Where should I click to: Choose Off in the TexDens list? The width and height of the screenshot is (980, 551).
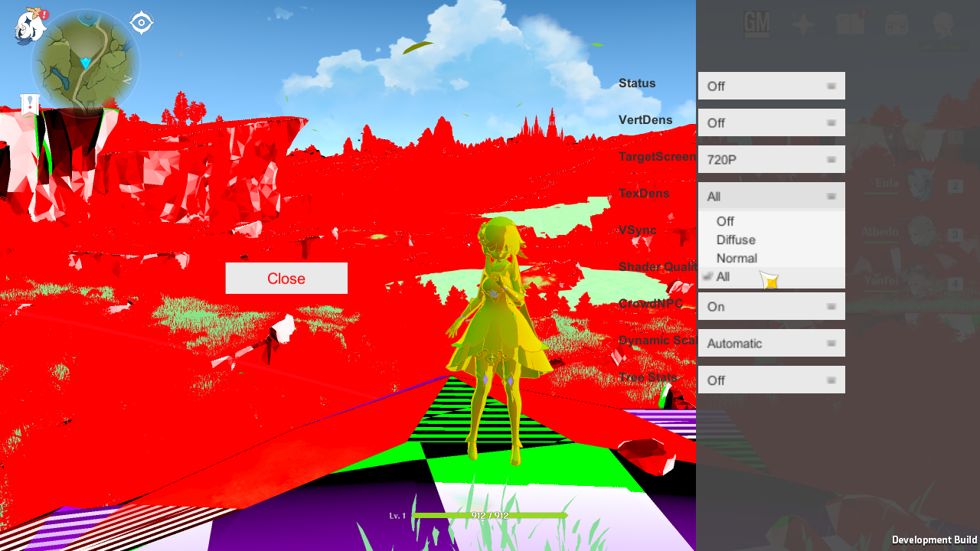coord(772,221)
